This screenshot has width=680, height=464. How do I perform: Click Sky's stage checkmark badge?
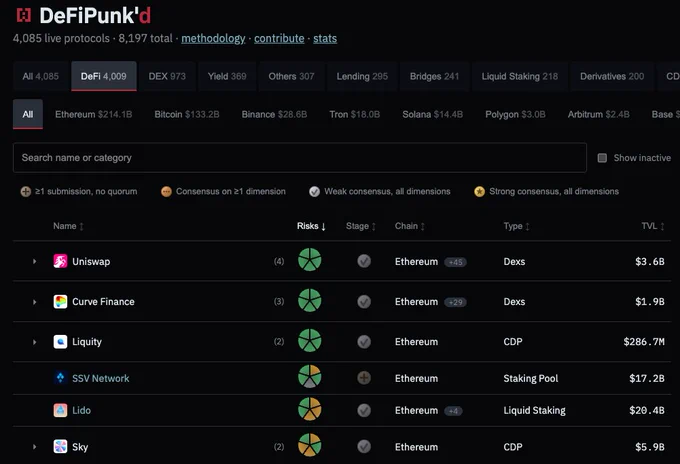(x=364, y=447)
